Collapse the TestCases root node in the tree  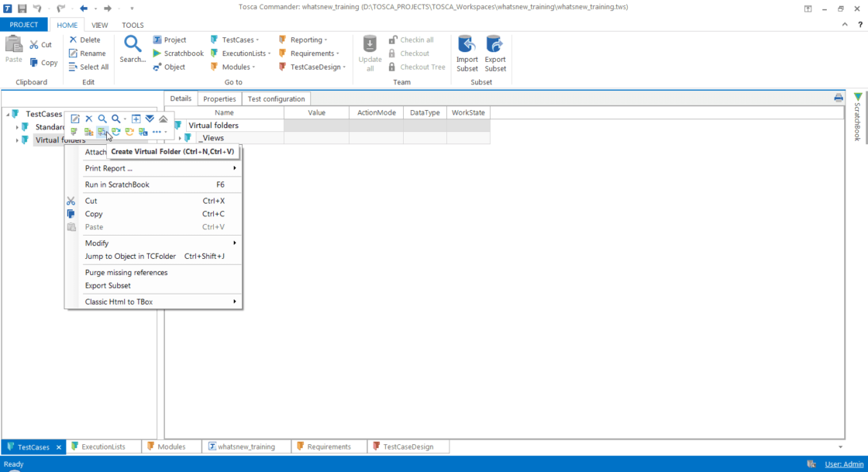pos(8,114)
